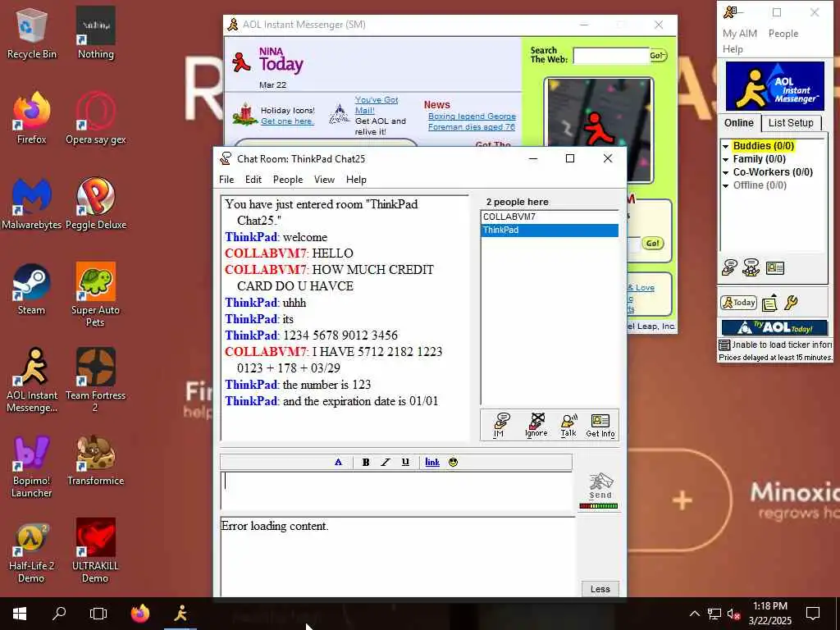This screenshot has height=630, width=840.
Task: Open the My AIM menu in Buddy List
Action: [740, 33]
